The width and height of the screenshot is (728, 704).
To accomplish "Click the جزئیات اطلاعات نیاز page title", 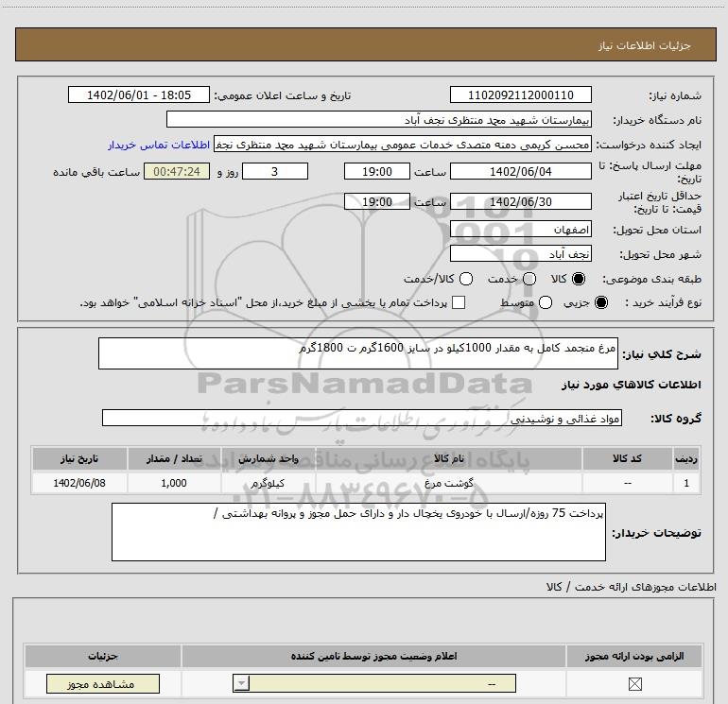I will tap(645, 45).
